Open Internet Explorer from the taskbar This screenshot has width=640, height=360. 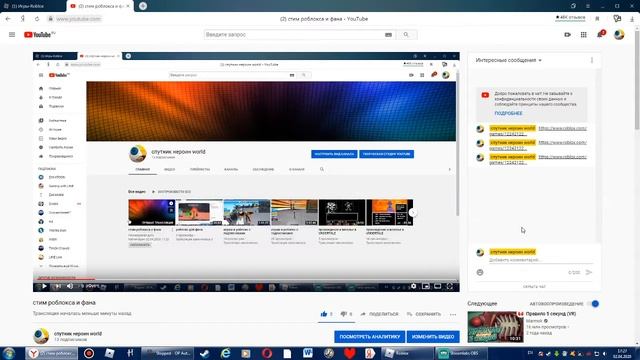[x=225, y=353]
